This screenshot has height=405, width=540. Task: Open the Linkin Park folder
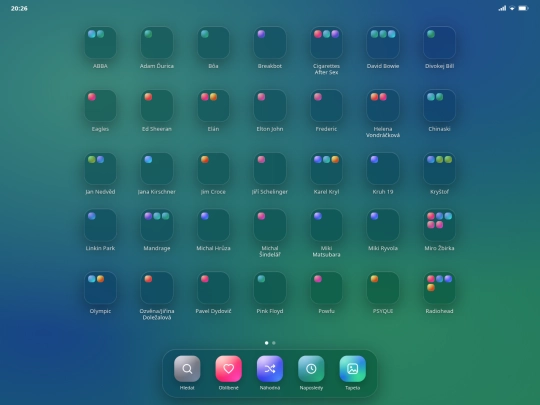tap(100, 225)
